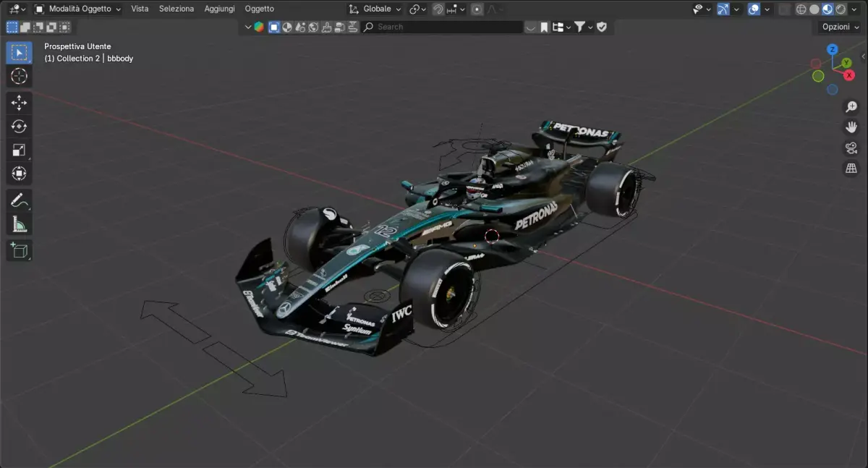This screenshot has width=868, height=468.
Task: Click the hand pan-view button
Action: pyautogui.click(x=851, y=127)
